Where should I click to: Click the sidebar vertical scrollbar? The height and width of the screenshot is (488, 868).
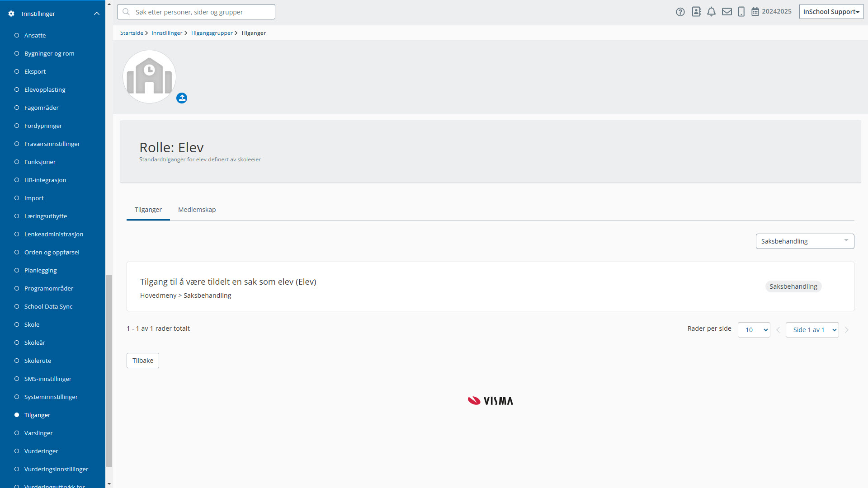point(108,371)
